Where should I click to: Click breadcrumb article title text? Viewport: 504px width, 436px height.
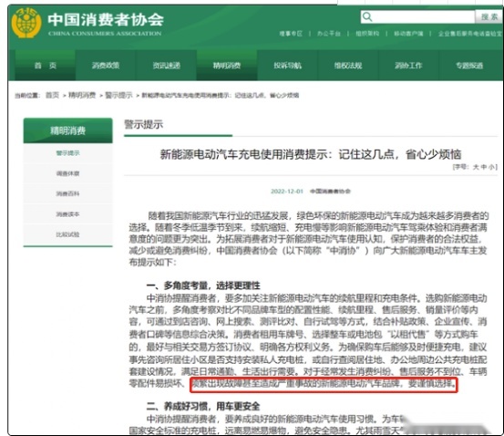(x=221, y=95)
